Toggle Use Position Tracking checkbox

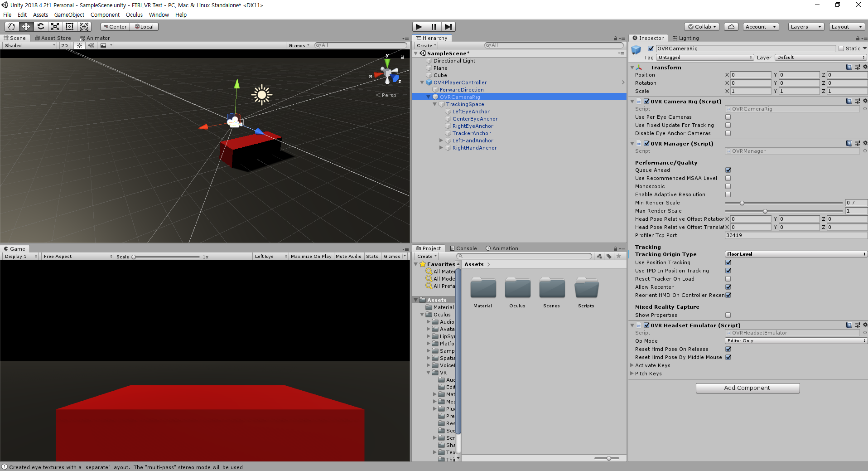click(x=728, y=262)
